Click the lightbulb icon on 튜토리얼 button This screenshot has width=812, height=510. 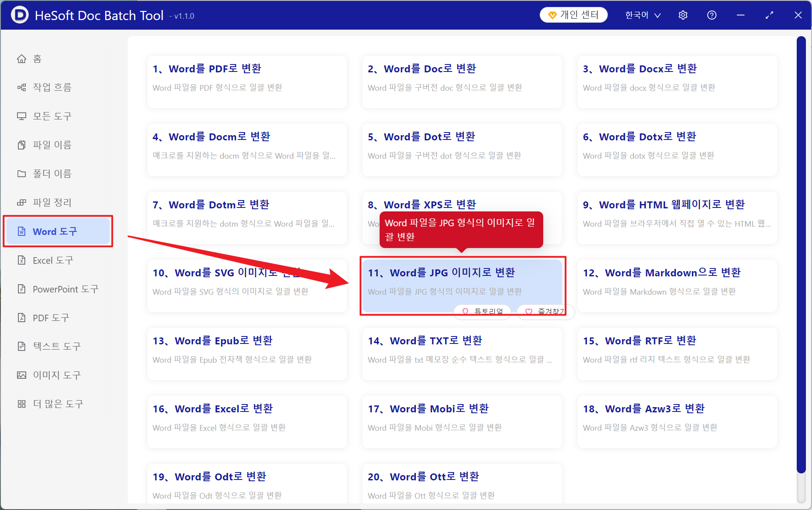click(x=465, y=311)
